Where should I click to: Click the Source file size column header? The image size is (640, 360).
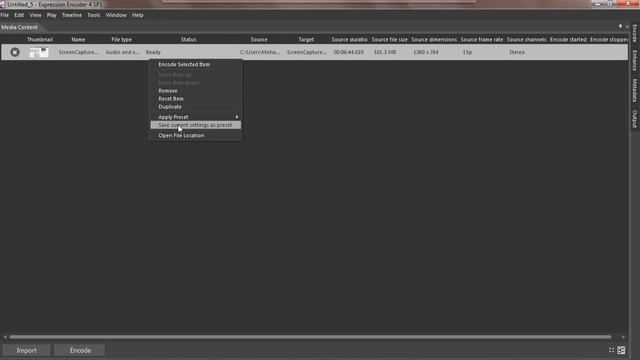click(390, 40)
